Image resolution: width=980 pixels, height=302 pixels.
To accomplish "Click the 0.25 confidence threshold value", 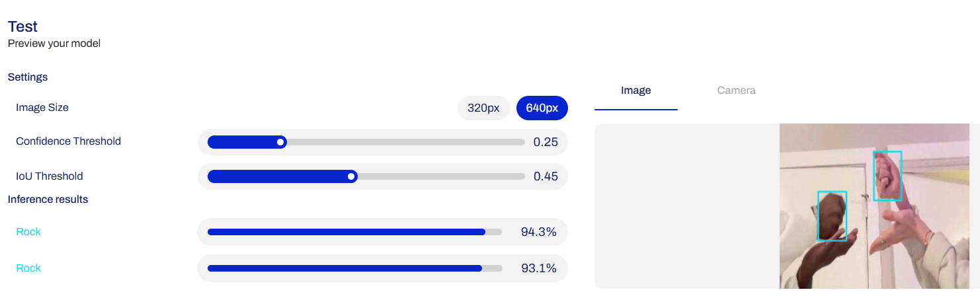I will (546, 141).
